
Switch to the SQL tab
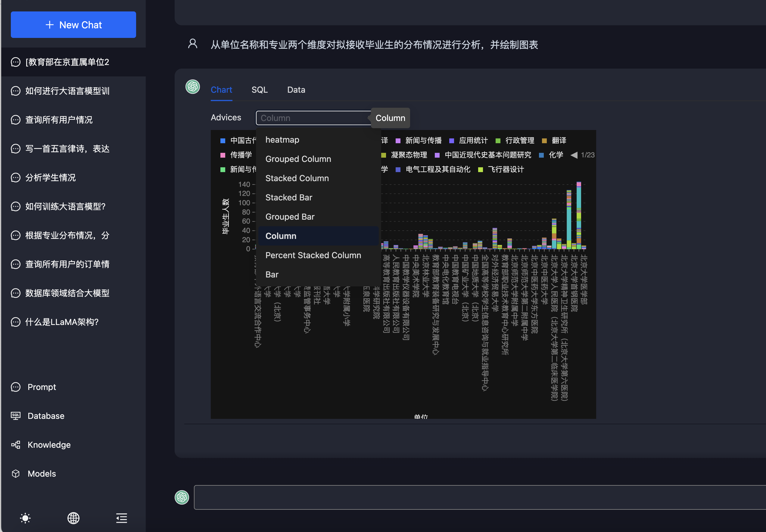(260, 90)
